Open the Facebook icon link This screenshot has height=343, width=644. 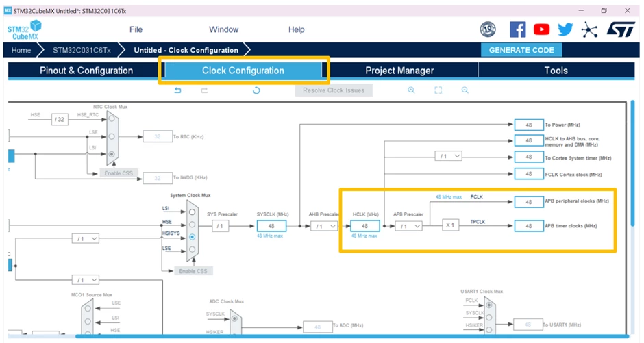tap(517, 29)
